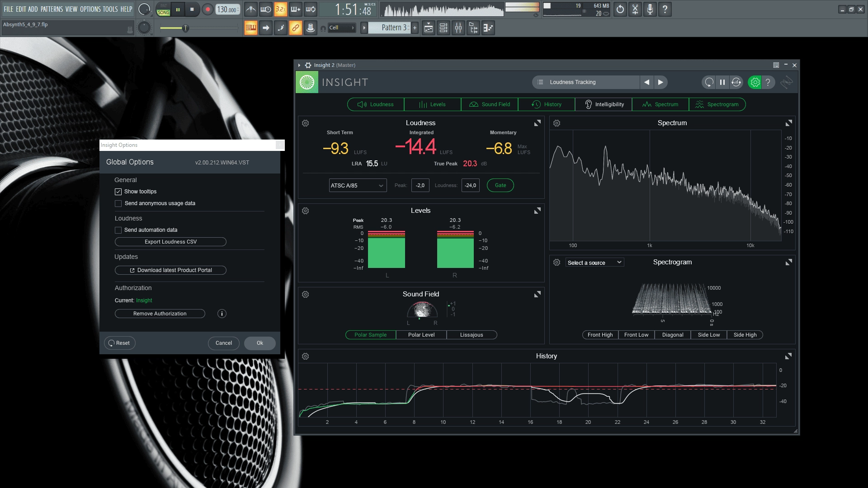Open Spectrogram panel settings gear
Screen dimensions: 868x488
click(x=557, y=263)
